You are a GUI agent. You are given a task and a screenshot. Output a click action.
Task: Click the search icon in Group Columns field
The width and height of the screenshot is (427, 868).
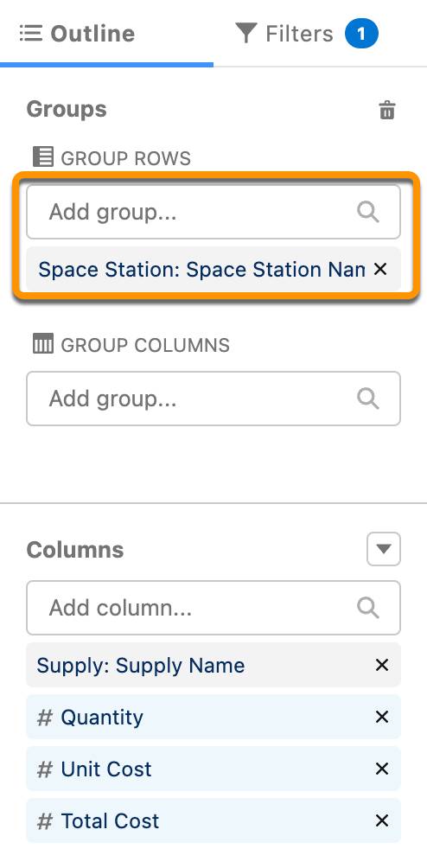368,398
